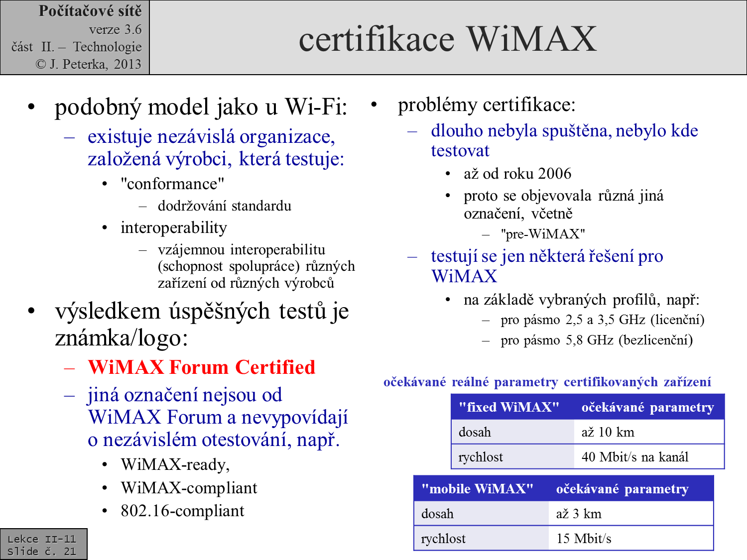The width and height of the screenshot is (747, 560).
Task: Click the text "dlouho nebyla spuštěna, nebylo kde"
Action: 565,130
